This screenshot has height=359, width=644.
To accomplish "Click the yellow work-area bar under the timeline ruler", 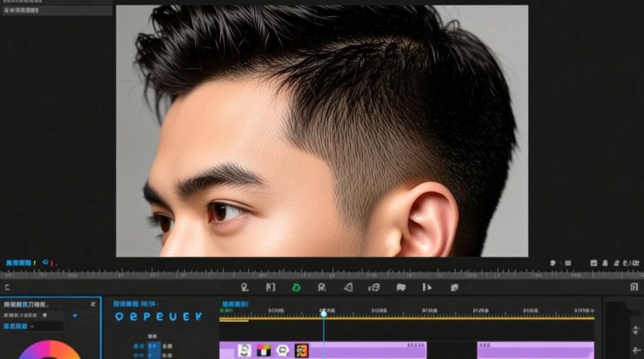I will click(x=407, y=318).
